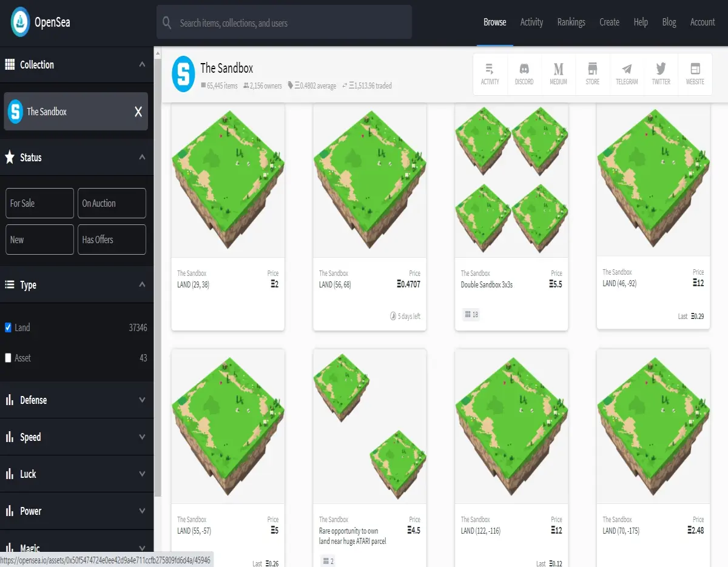The width and height of the screenshot is (728, 567).
Task: Click the Defense bar chart icon
Action: pos(10,400)
